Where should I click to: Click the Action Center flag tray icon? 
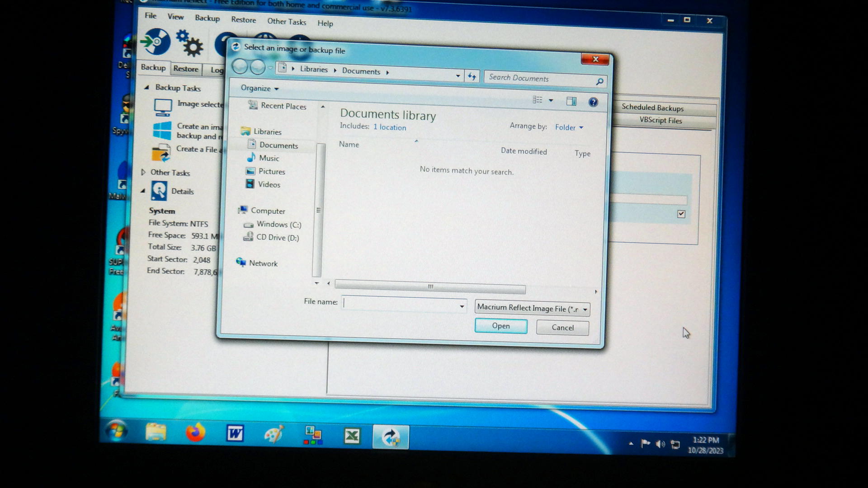point(646,444)
